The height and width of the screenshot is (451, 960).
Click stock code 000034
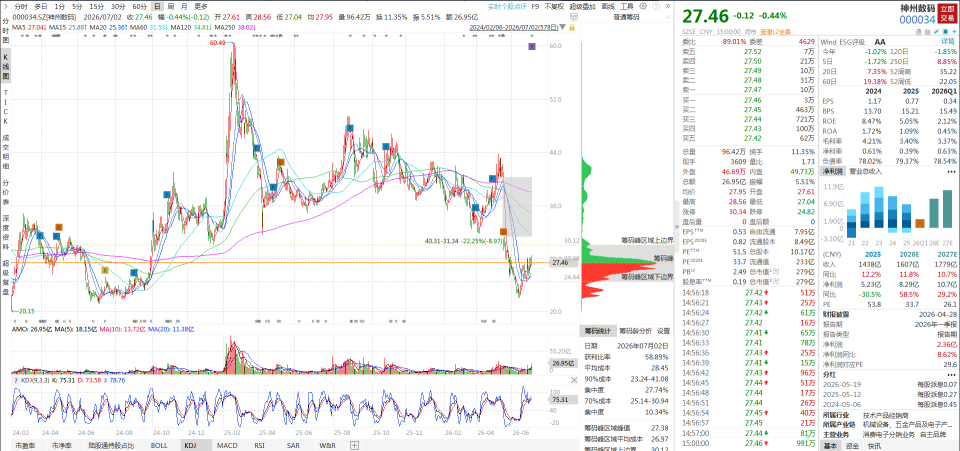[x=917, y=20]
